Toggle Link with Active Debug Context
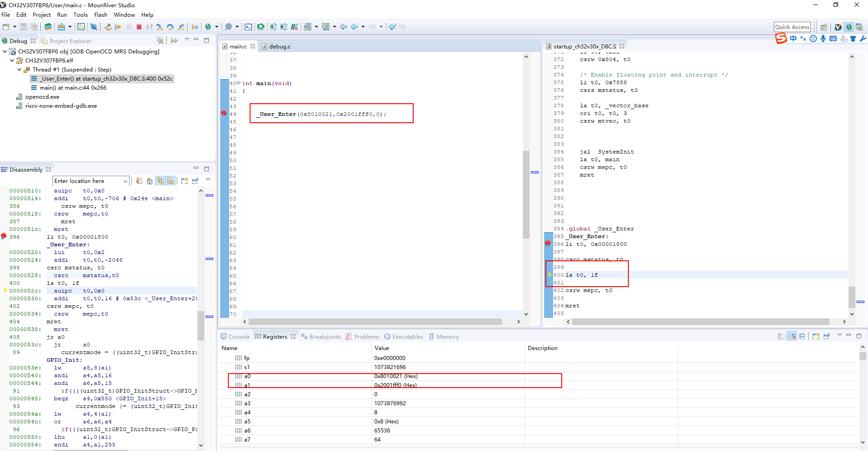868x451 pixels. (160, 181)
